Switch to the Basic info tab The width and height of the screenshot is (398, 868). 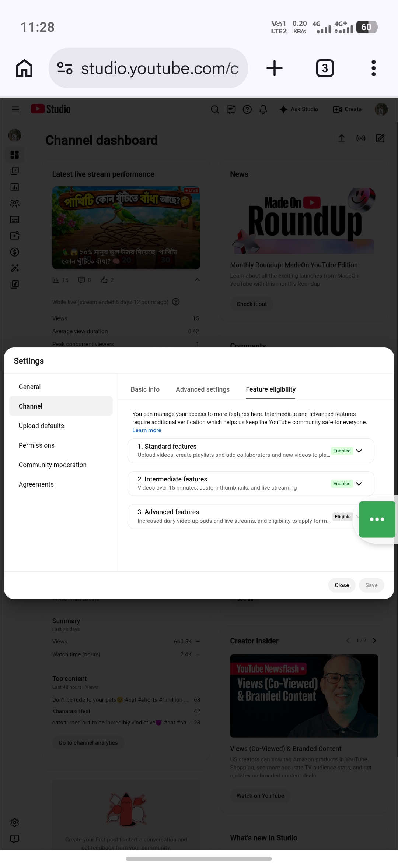pos(145,389)
